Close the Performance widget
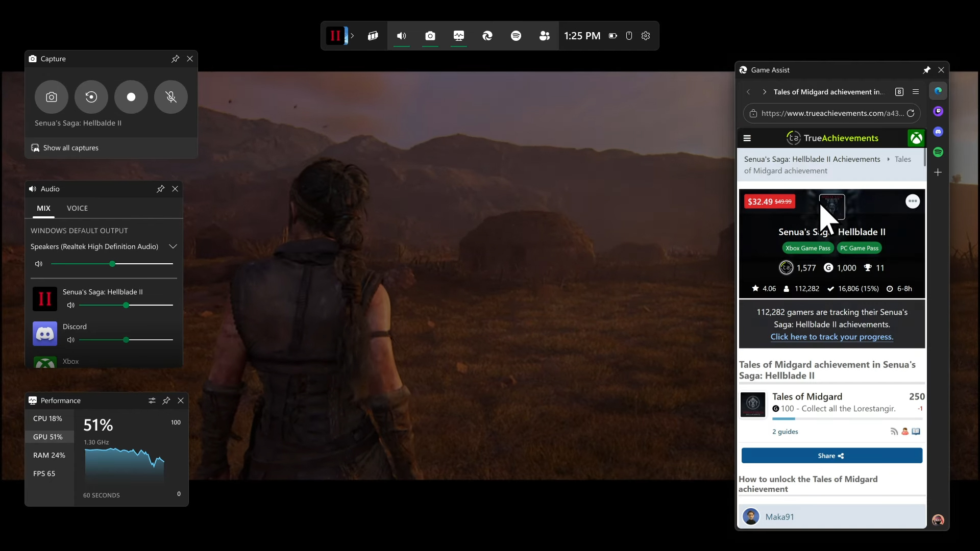Image resolution: width=980 pixels, height=551 pixels. point(181,400)
